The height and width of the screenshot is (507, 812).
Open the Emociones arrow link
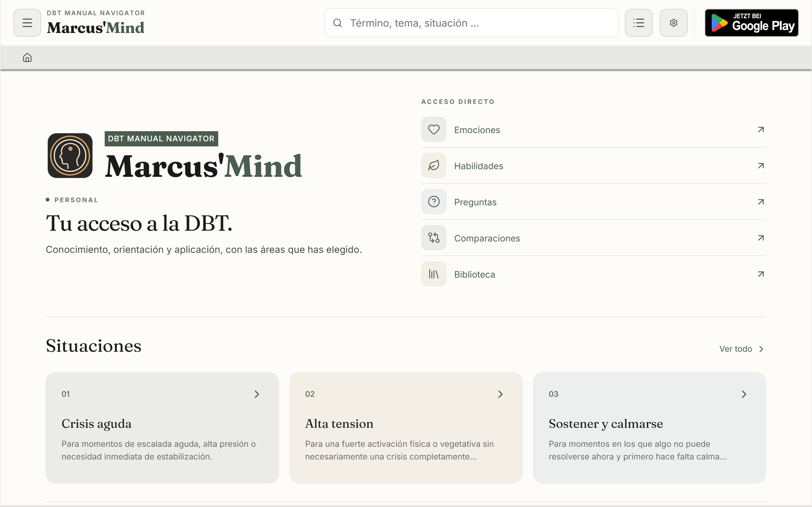tap(761, 130)
